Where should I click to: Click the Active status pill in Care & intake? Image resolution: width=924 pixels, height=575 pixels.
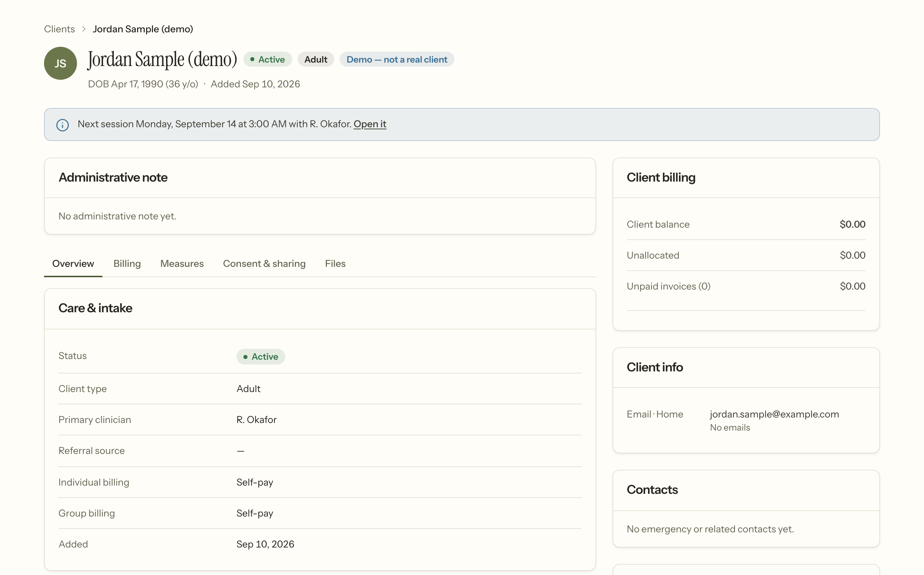coord(261,357)
